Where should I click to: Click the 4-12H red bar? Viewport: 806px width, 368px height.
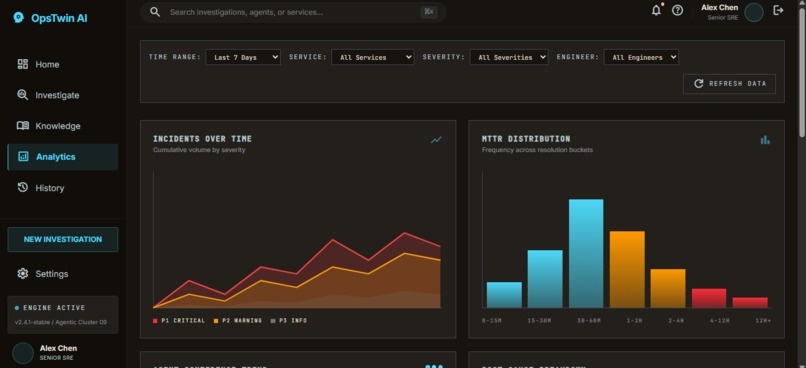tap(709, 298)
